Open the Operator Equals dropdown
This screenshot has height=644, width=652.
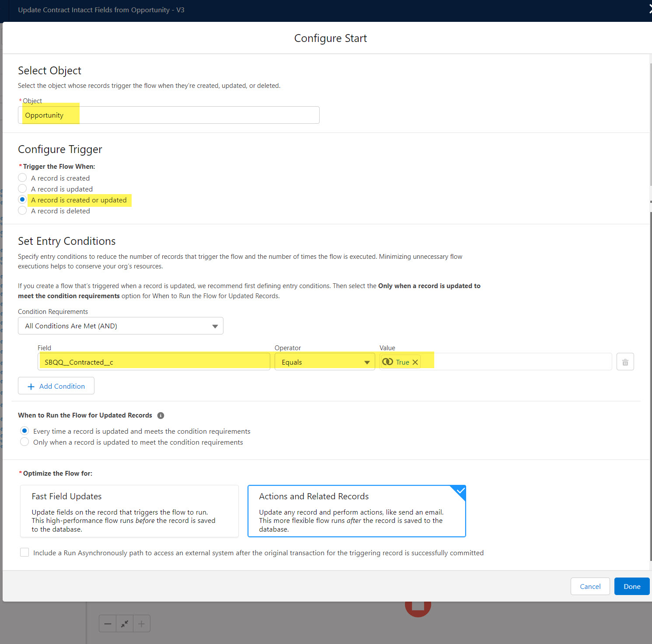click(x=324, y=362)
